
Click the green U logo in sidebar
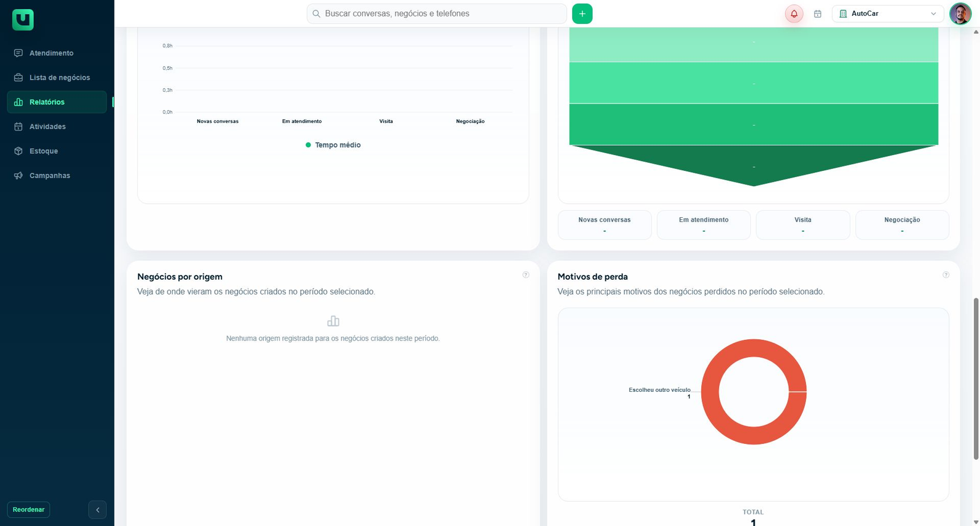pyautogui.click(x=23, y=20)
